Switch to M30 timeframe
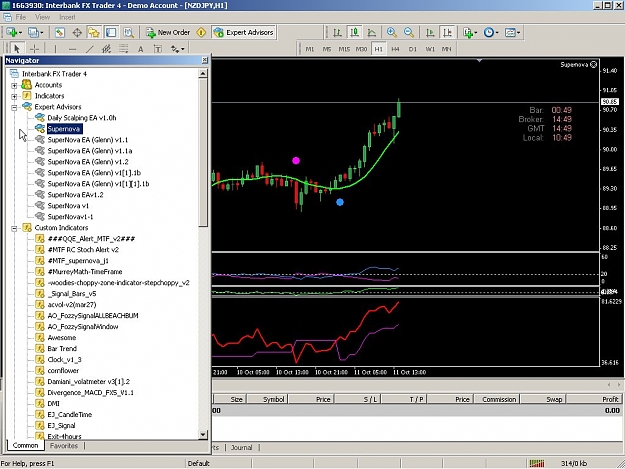Screen dimensions: 625x469 pos(361,49)
